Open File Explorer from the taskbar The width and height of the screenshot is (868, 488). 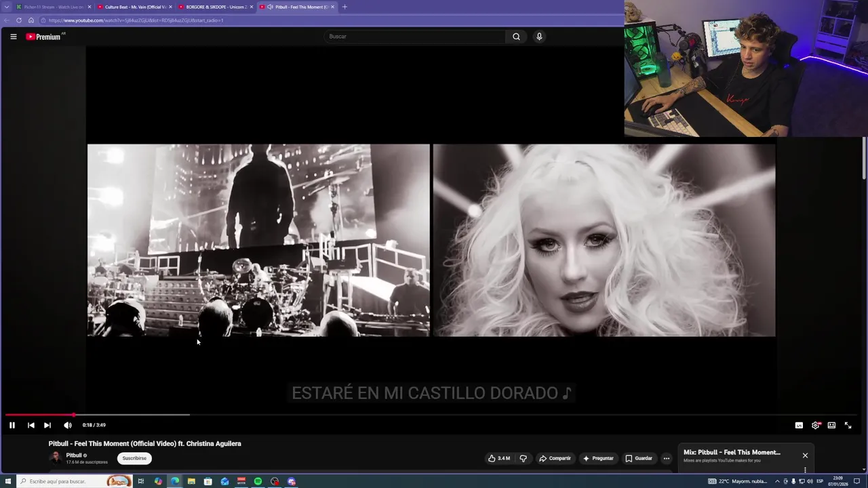[x=191, y=481]
